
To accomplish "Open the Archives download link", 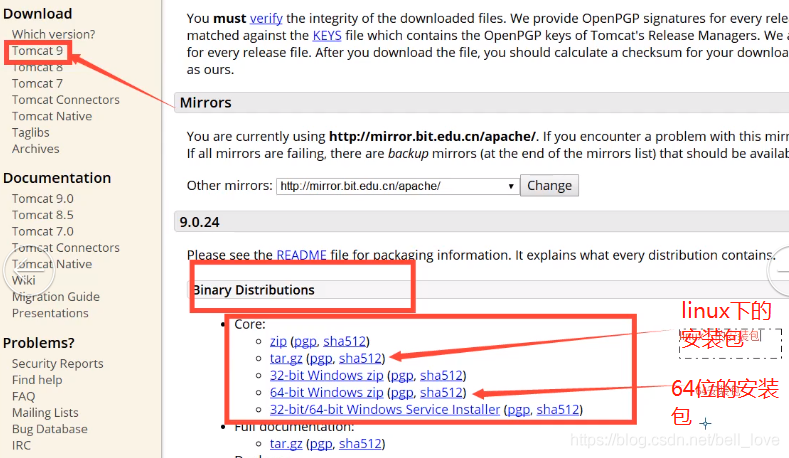I will (35, 149).
